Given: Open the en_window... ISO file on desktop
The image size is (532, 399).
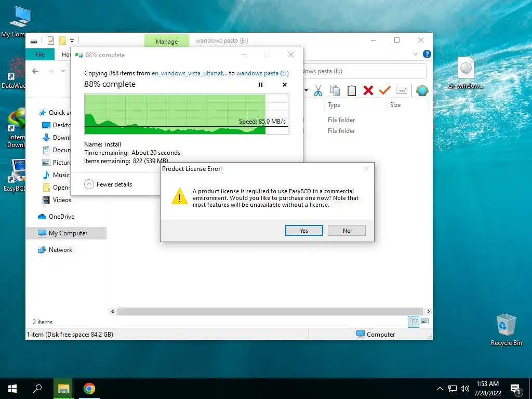Looking at the screenshot, I should [x=466, y=73].
